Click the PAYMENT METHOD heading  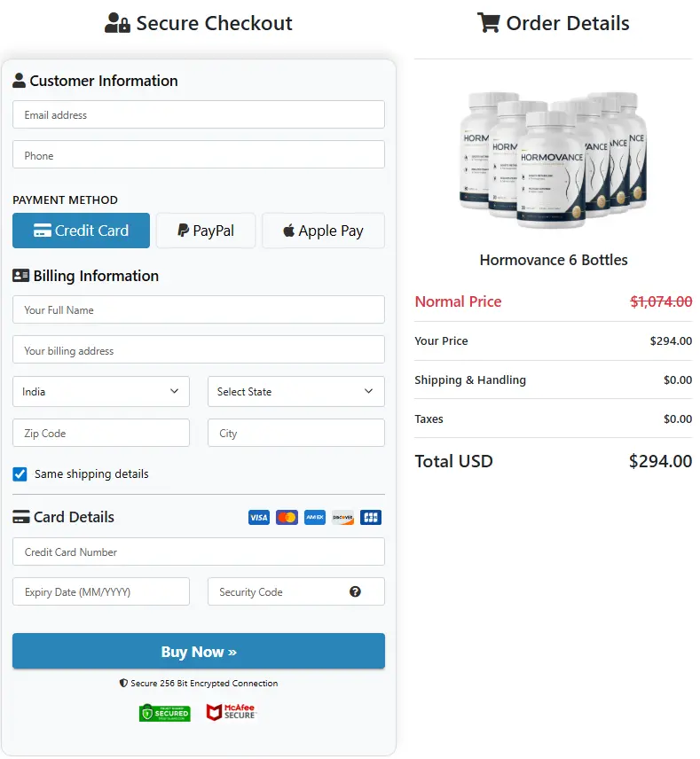tap(65, 200)
